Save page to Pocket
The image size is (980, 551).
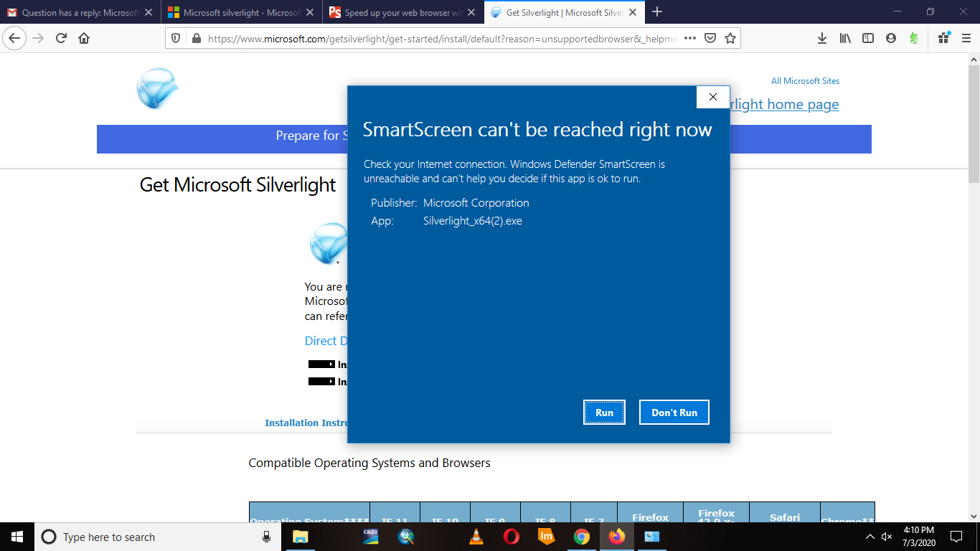point(710,39)
